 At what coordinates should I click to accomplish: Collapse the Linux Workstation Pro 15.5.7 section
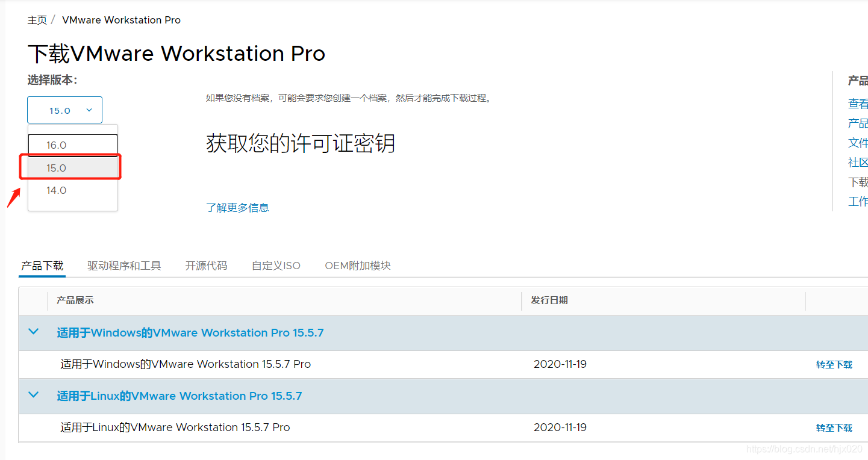[x=34, y=395]
